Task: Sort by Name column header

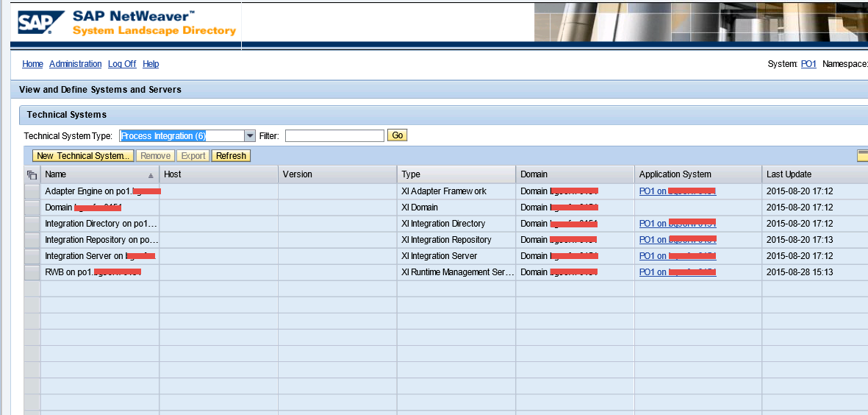Action: [100, 174]
